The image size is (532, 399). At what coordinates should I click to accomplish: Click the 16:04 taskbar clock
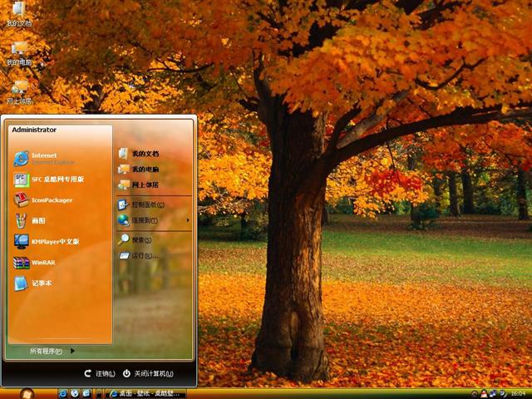(x=519, y=393)
